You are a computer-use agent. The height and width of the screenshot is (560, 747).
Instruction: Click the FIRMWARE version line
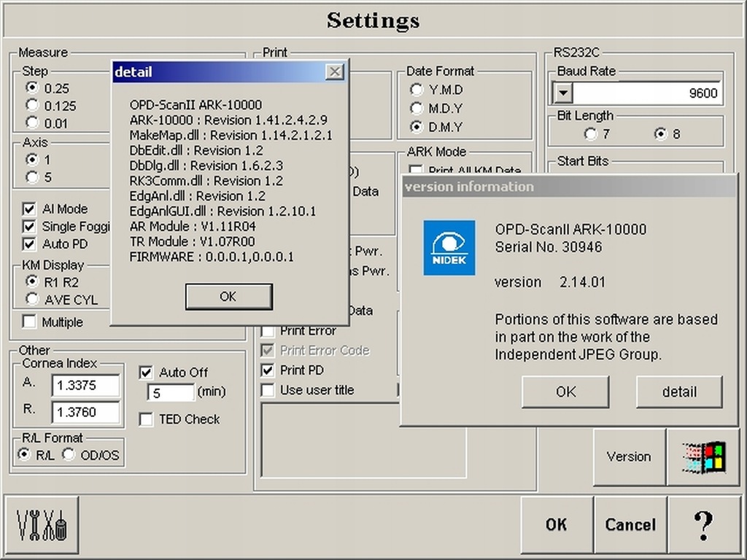[212, 257]
